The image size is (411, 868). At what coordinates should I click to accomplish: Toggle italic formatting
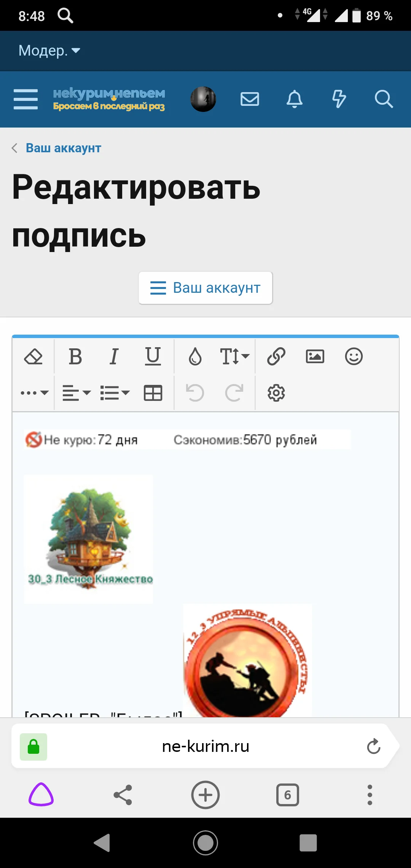114,357
